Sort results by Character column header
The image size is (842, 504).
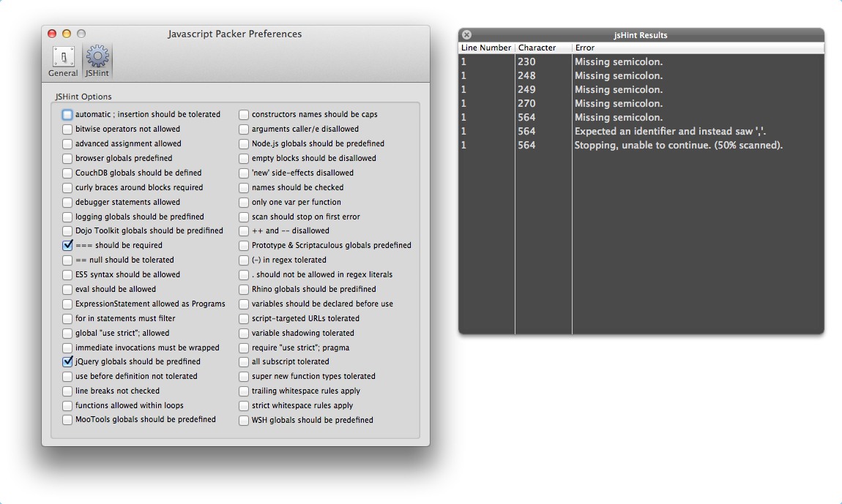point(543,48)
